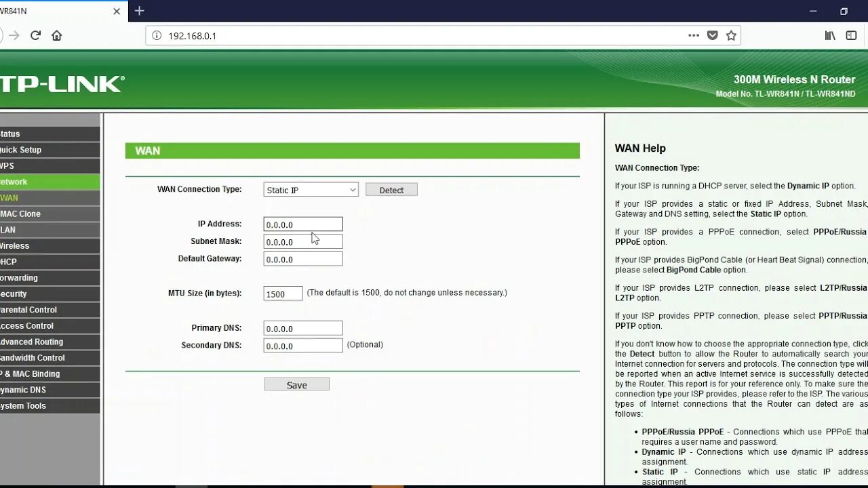Click the '(Optional)' label near Secondary DNS

tap(365, 345)
